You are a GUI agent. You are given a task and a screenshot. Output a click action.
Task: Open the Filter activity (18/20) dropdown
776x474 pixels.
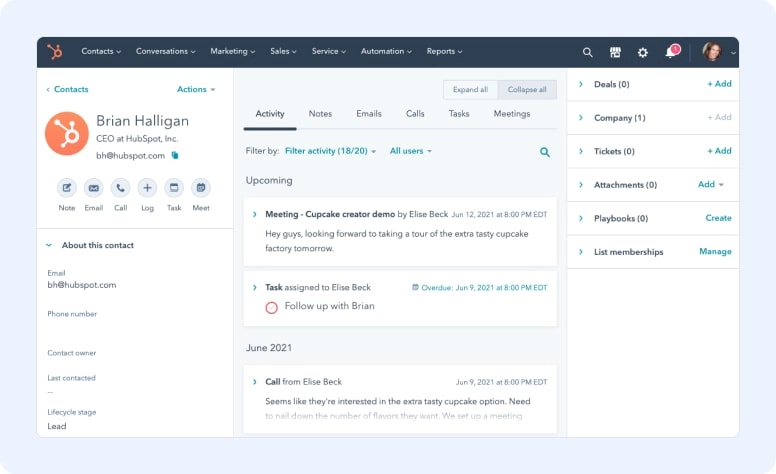point(331,151)
